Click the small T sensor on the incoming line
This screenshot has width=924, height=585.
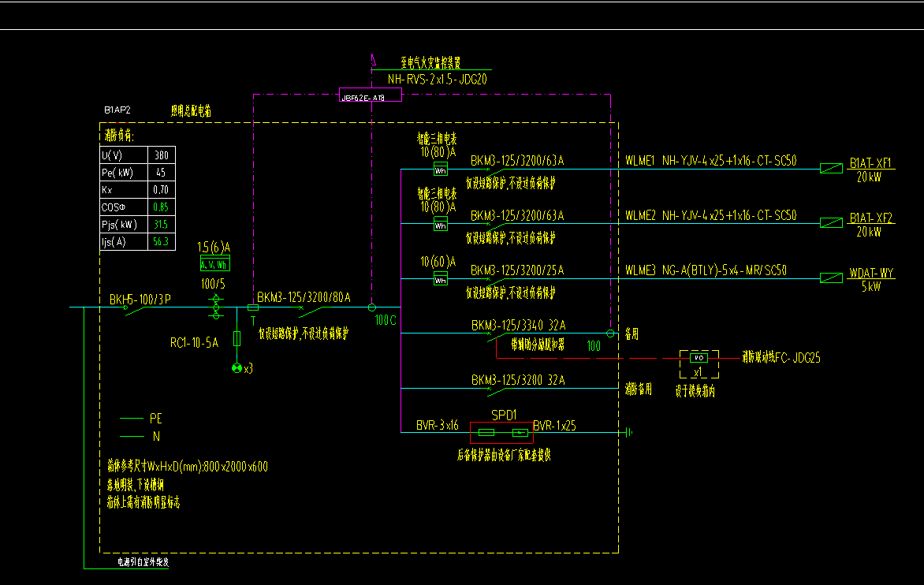[253, 307]
